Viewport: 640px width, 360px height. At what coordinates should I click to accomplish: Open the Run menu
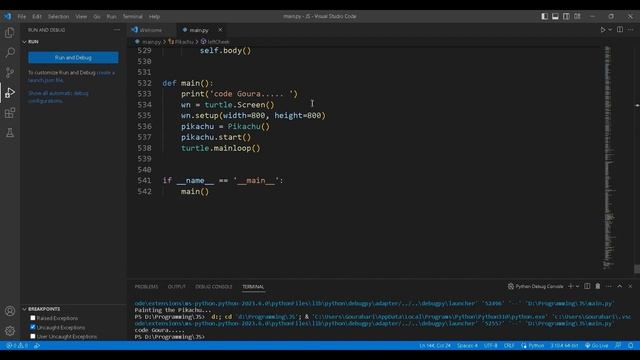coord(111,16)
